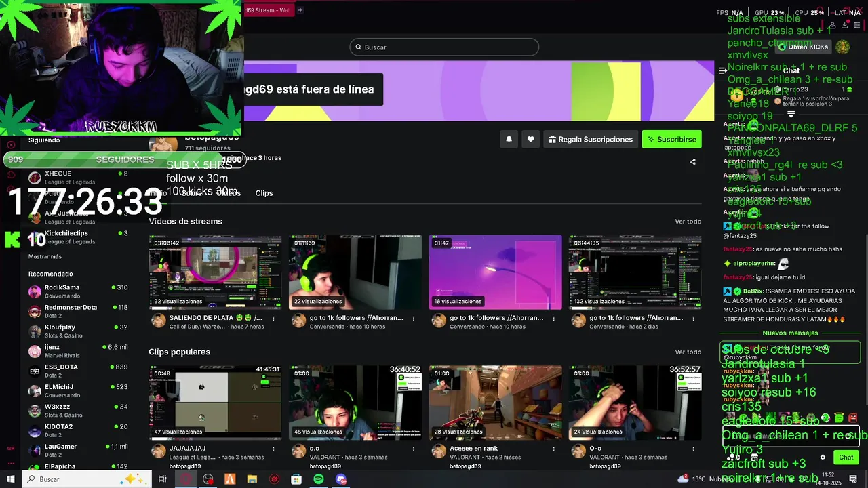Viewport: 868px width, 488px height.
Task: Click the Obten KICKs button
Action: click(803, 47)
